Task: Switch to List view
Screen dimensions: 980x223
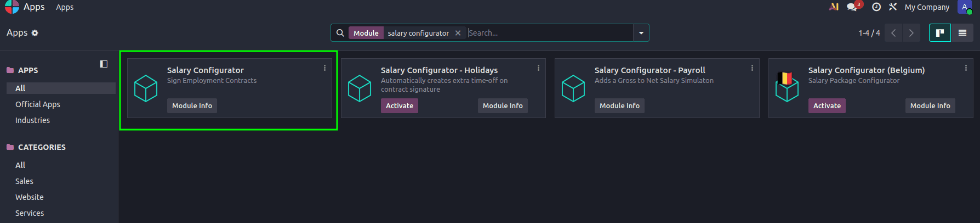Action: pos(962,33)
